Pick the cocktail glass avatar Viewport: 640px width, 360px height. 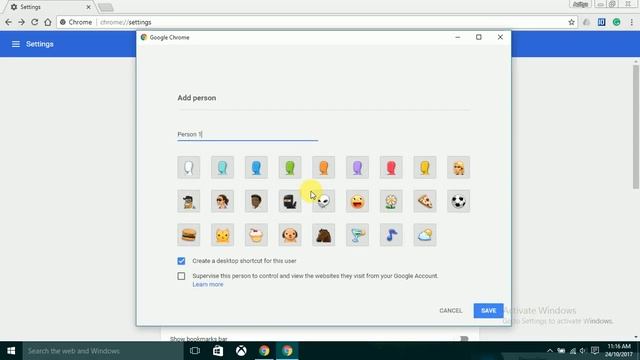coord(357,235)
